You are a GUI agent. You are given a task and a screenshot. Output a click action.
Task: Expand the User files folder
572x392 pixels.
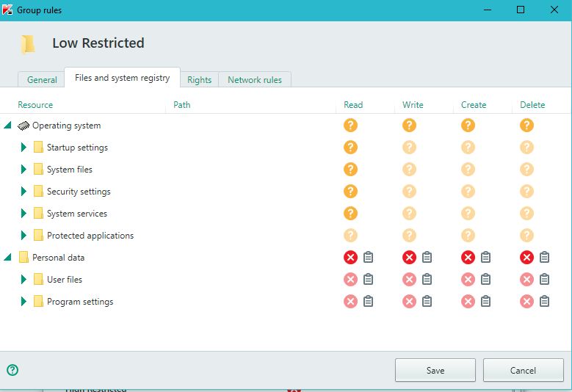pos(23,280)
